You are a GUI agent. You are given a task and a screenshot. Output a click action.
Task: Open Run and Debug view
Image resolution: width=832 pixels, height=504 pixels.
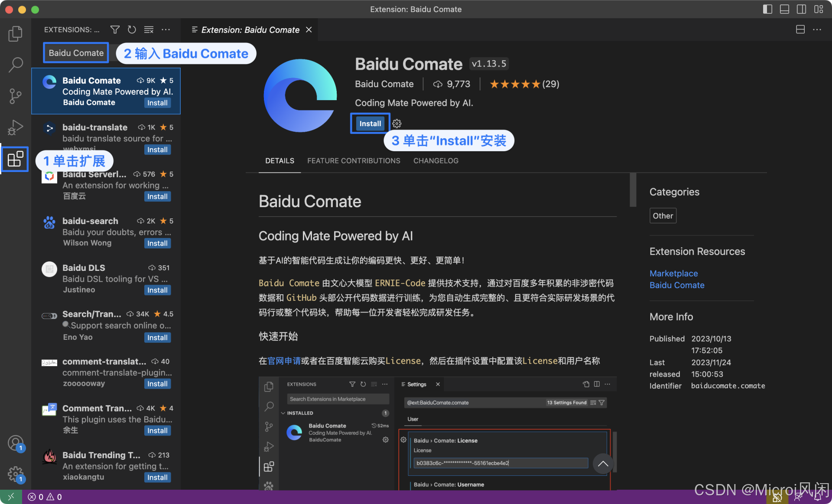(x=15, y=127)
